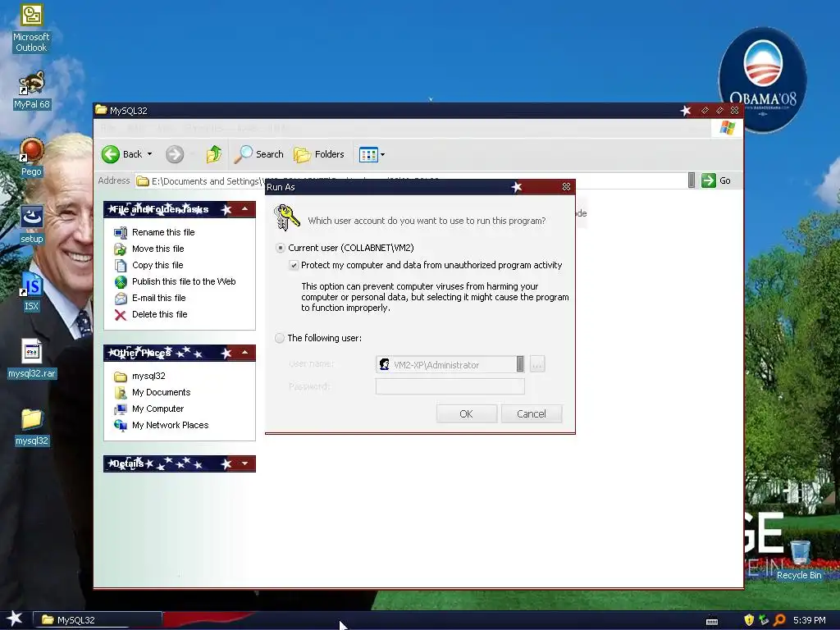Uncheck Protect my computer checkbox
Screen dimensions: 840x630
294,265
